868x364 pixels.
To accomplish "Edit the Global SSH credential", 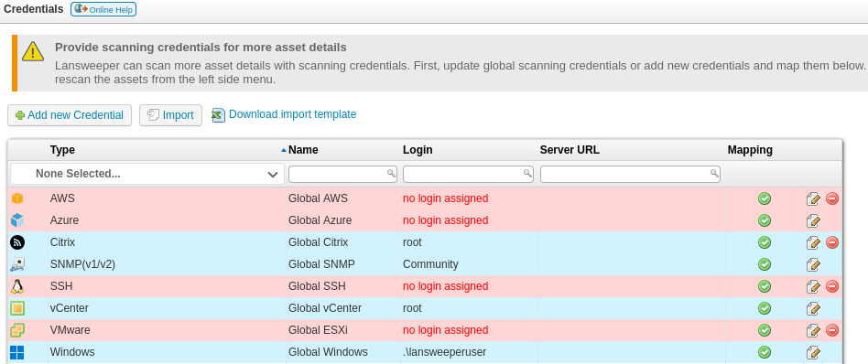I will (813, 286).
